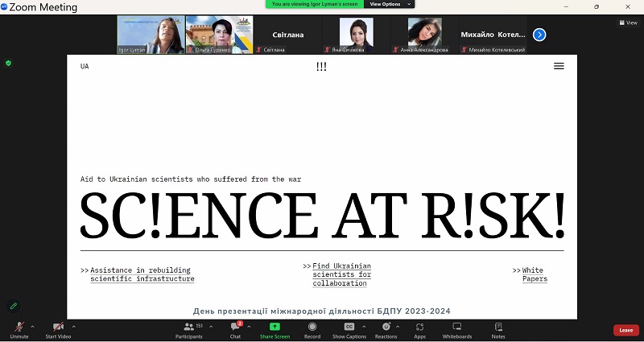Toggle Show Captions
This screenshot has height=342, width=644.
point(349,328)
